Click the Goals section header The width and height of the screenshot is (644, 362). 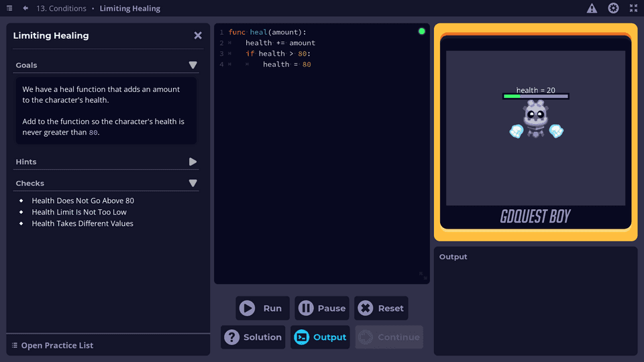point(106,65)
